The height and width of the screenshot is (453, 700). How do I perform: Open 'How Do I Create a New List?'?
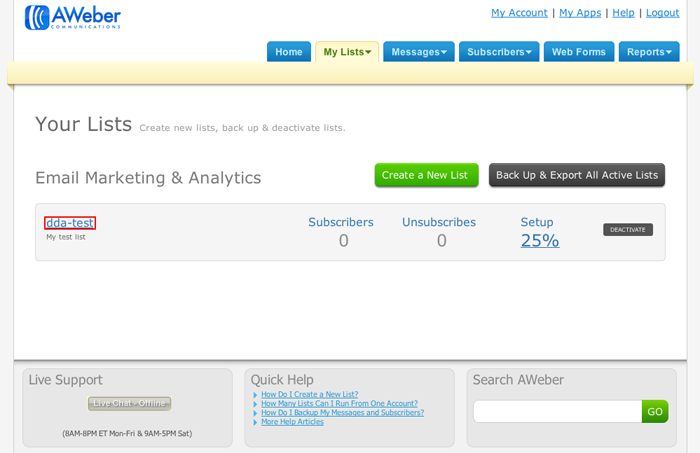(x=309, y=395)
